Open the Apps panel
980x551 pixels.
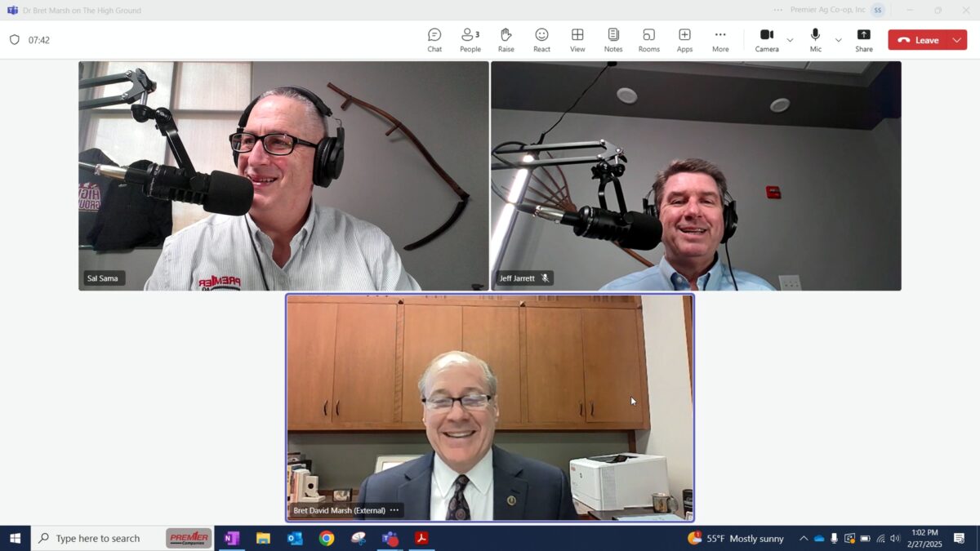tap(684, 39)
